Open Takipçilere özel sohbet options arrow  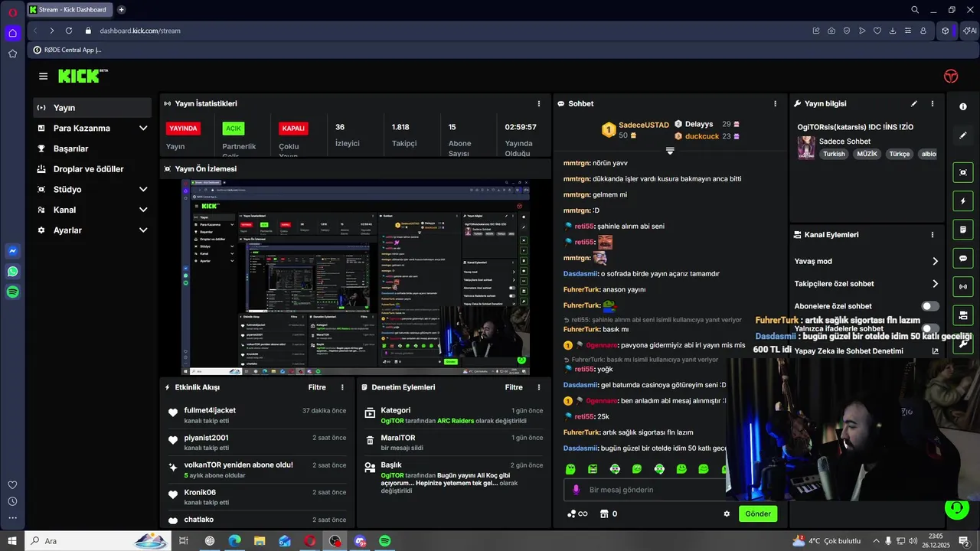(x=935, y=284)
